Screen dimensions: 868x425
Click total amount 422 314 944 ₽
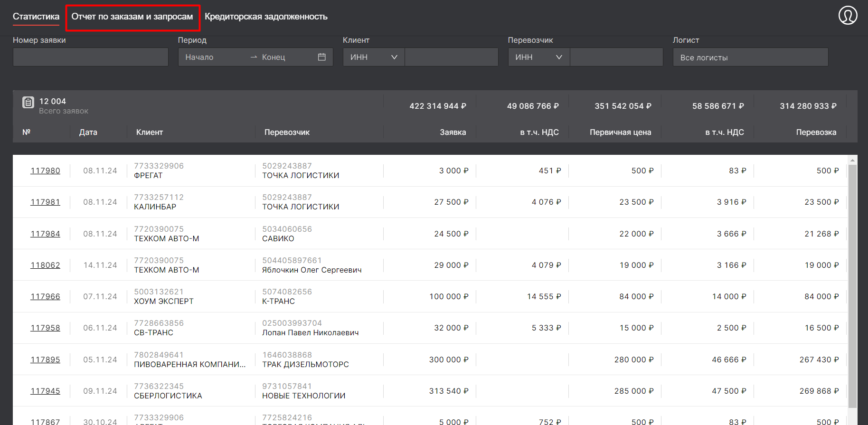(x=438, y=106)
